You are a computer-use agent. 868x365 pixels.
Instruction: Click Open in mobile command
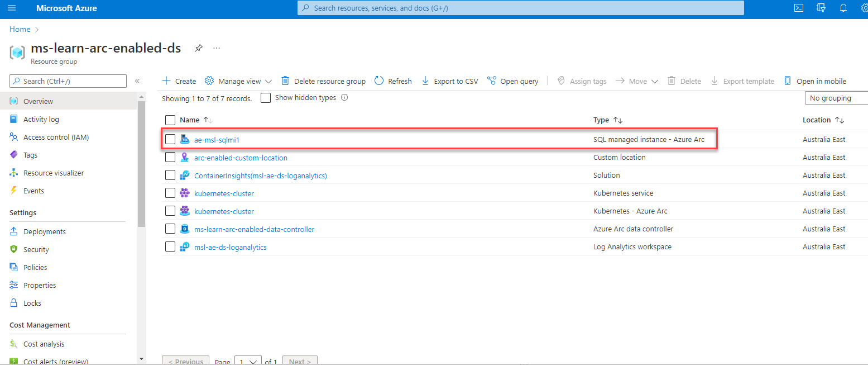click(815, 81)
